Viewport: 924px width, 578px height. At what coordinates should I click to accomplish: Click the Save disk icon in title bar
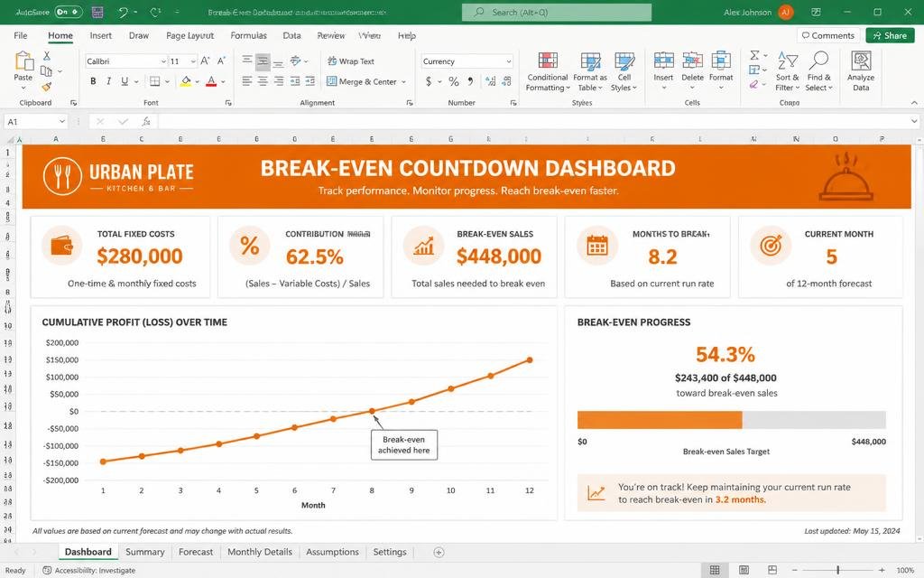point(97,12)
